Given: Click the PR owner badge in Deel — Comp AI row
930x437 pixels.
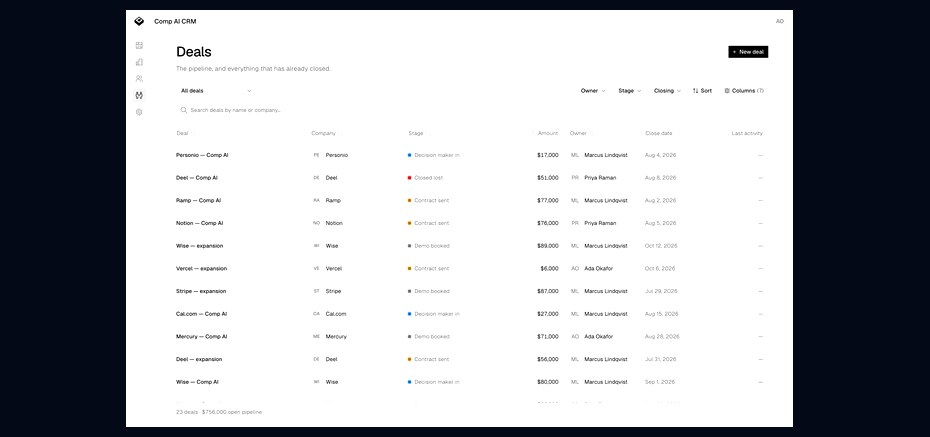Looking at the screenshot, I should click(575, 178).
